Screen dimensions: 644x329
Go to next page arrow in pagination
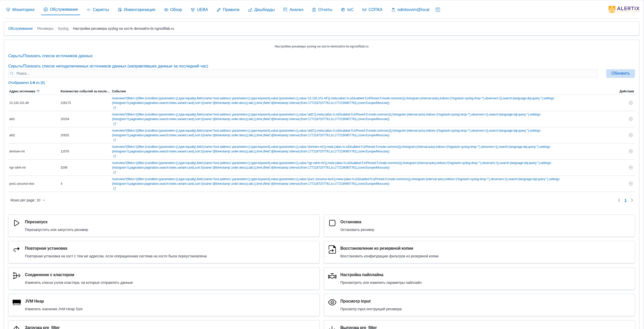632,200
